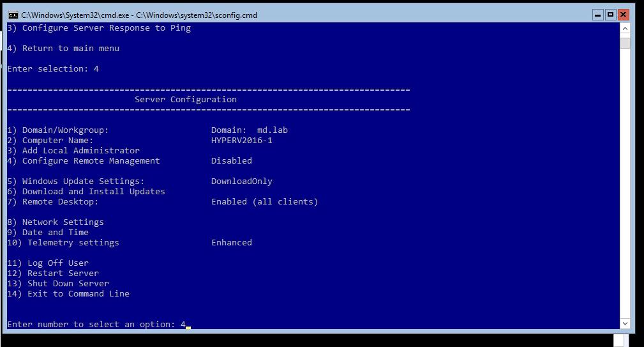
Task: Click the 'Server Configuration' heading
Action: pyautogui.click(x=186, y=100)
